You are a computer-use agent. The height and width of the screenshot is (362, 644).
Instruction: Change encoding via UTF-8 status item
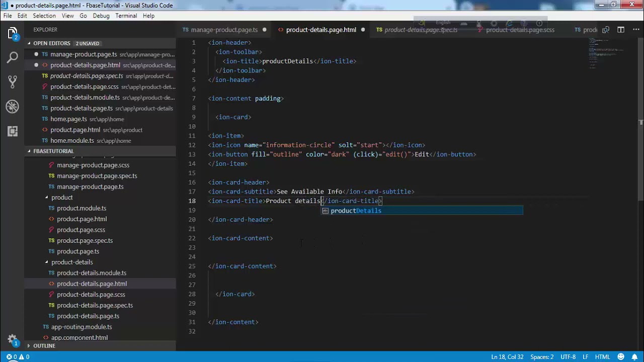[568, 357]
